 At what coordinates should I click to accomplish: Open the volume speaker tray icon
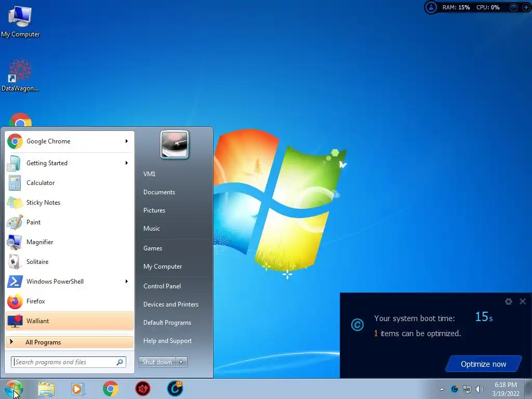point(480,389)
